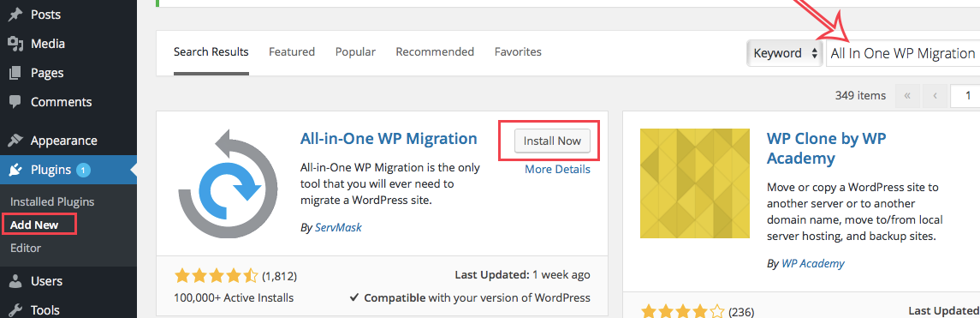Open the Tools menu label
The width and height of the screenshot is (980, 318).
point(45,310)
